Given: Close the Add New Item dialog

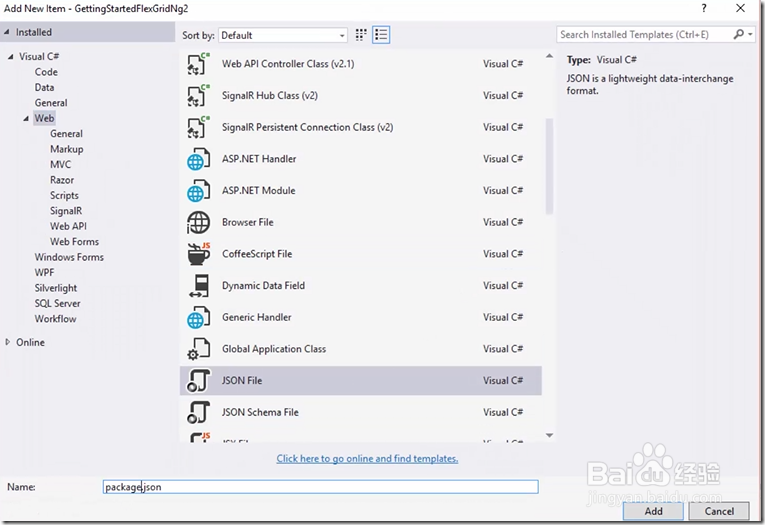Looking at the screenshot, I should (741, 8).
